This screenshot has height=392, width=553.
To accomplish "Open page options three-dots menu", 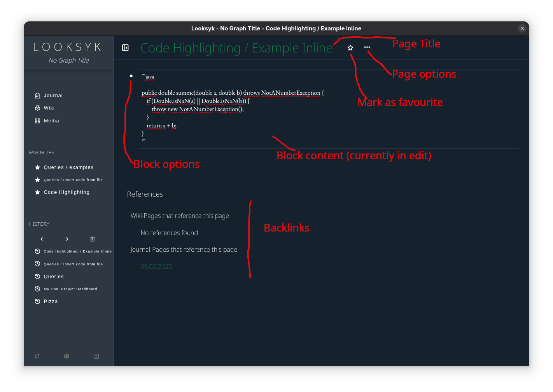I will [367, 47].
